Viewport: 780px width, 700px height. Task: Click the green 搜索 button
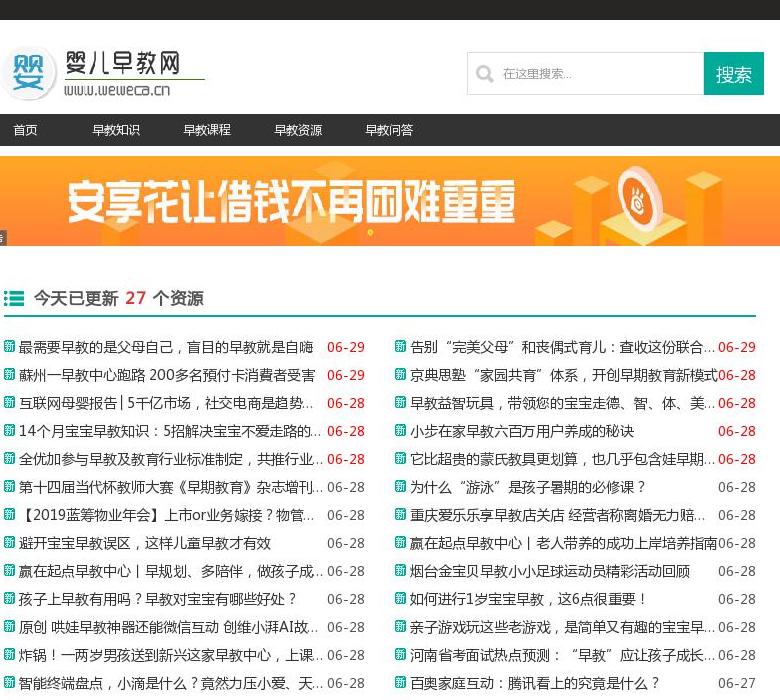pyautogui.click(x=734, y=74)
